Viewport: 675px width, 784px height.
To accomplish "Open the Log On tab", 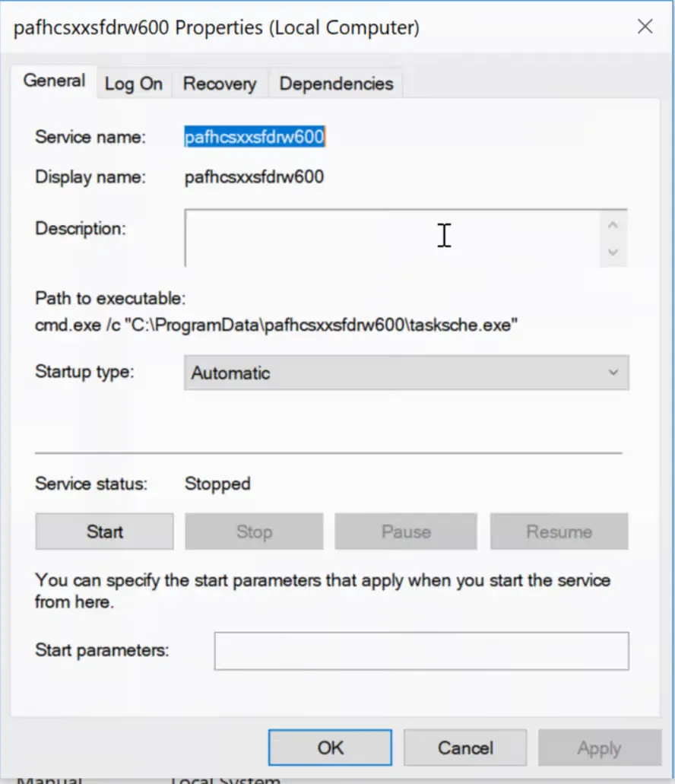I will coord(133,84).
